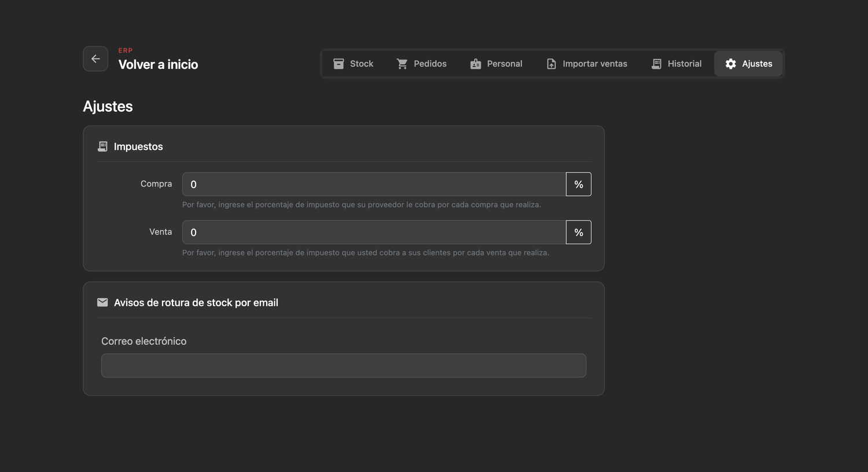868x472 pixels.
Task: Focus the Venta tax percentage field
Action: click(374, 232)
